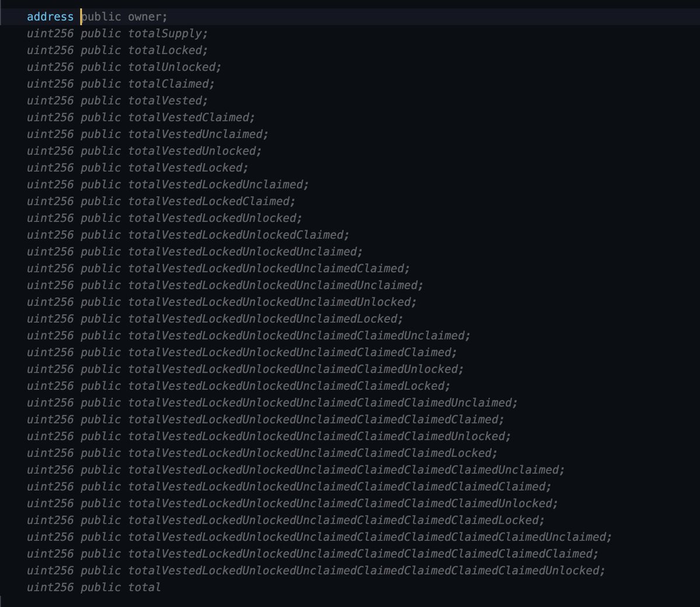Click 'totalVestedLockedUnlockedUnclaimed;' in the code
This screenshot has height=607, width=700.
coord(246,252)
